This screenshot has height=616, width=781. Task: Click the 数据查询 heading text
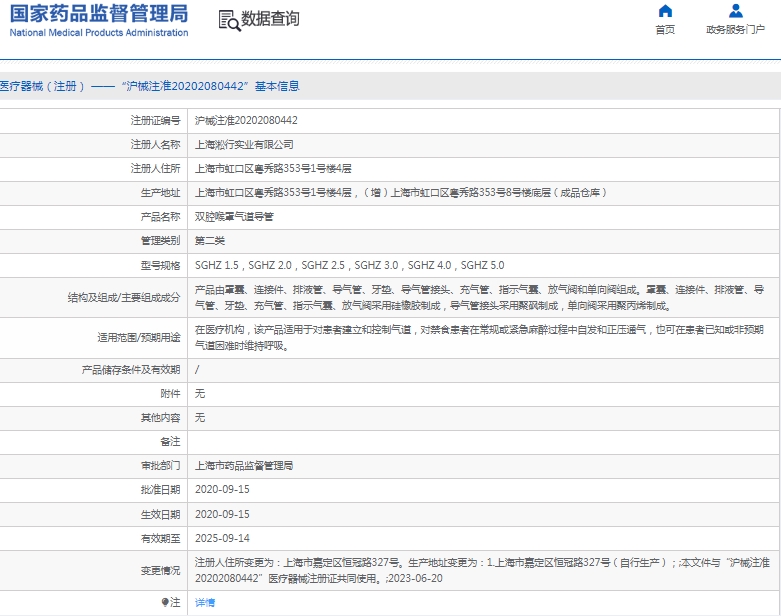click(x=270, y=19)
